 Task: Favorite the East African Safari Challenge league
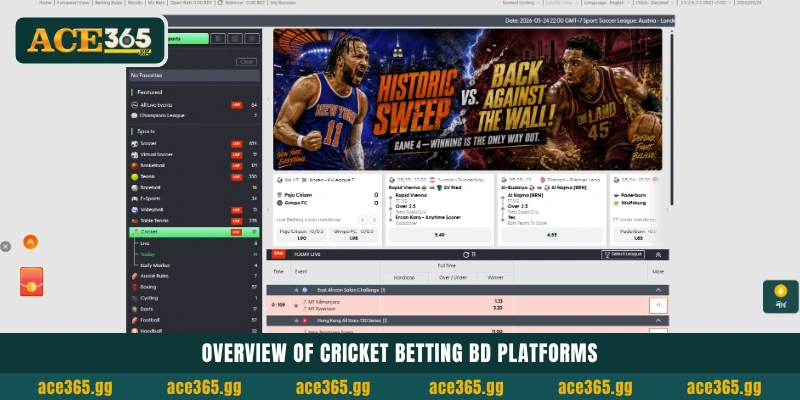pos(296,290)
